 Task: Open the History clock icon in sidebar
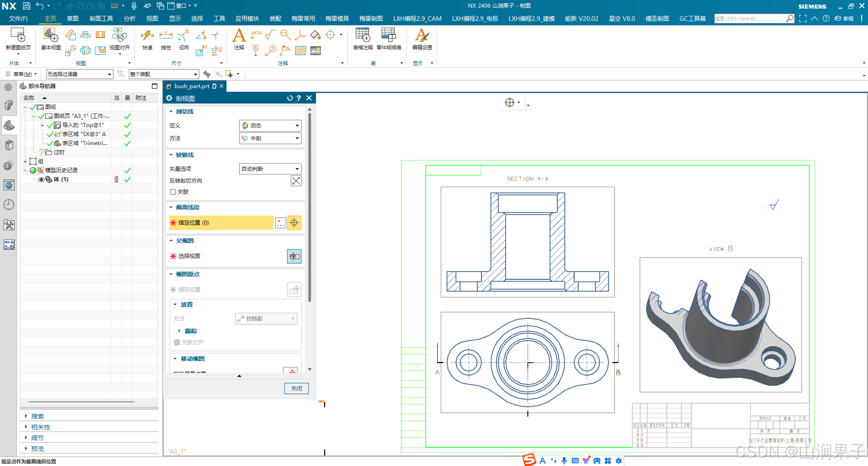pos(9,205)
